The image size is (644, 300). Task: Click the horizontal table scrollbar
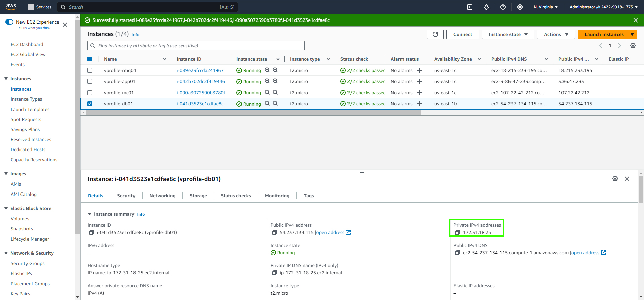coord(254,113)
